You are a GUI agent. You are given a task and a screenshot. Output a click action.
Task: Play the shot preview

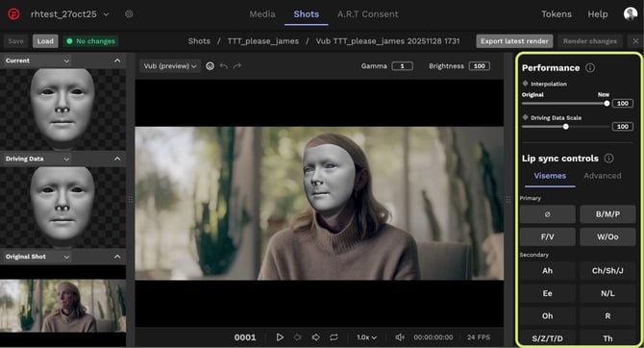click(280, 337)
